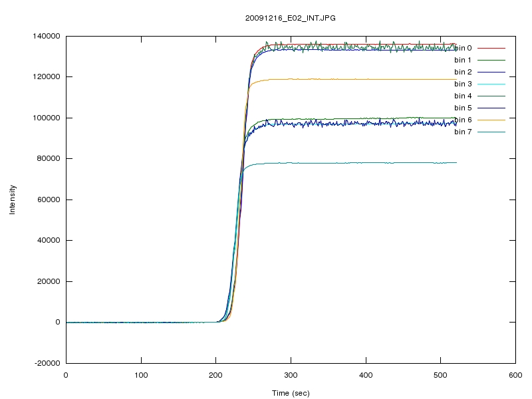Click the bin 2 legend label
Image resolution: width=532 pixels, height=399 pixels.
point(463,72)
